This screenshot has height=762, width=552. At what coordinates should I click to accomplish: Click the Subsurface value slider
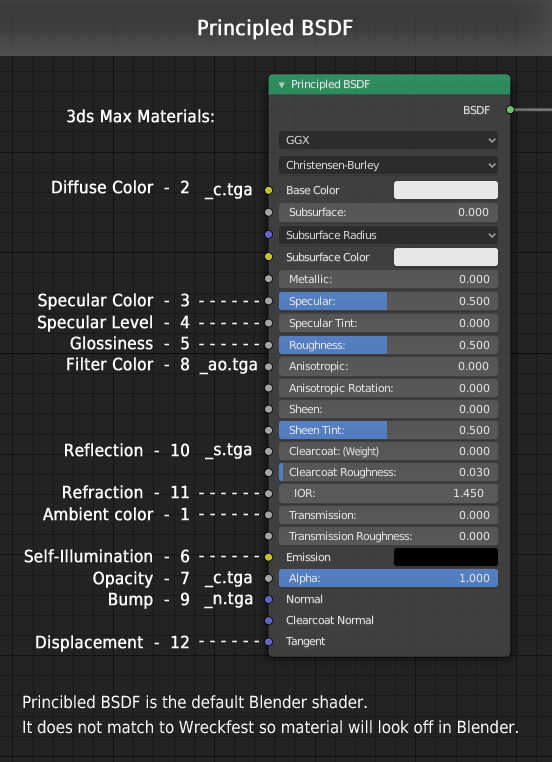point(388,212)
